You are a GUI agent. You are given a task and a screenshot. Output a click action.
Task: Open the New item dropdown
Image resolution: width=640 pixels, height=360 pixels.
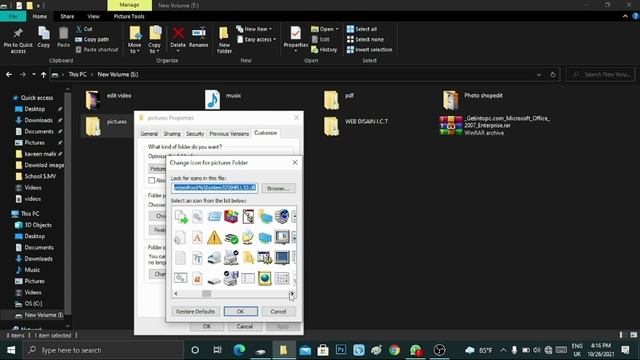254,29
